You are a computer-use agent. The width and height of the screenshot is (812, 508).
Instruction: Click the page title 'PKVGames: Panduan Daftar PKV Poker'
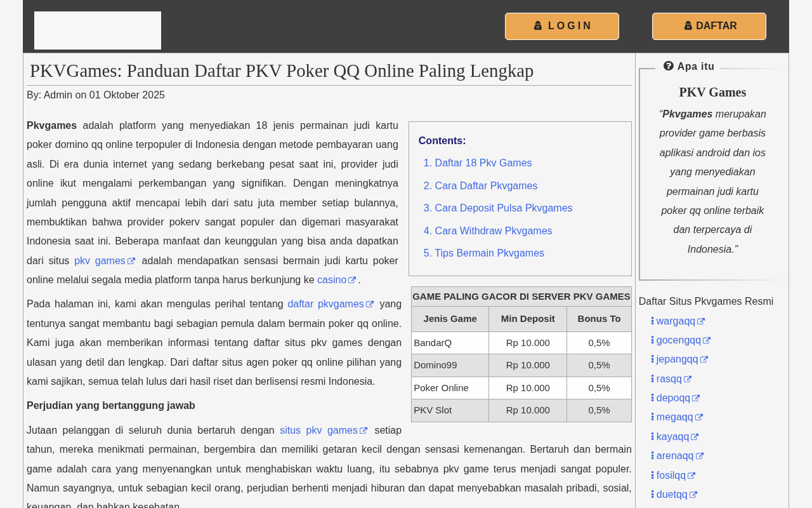tap(282, 70)
